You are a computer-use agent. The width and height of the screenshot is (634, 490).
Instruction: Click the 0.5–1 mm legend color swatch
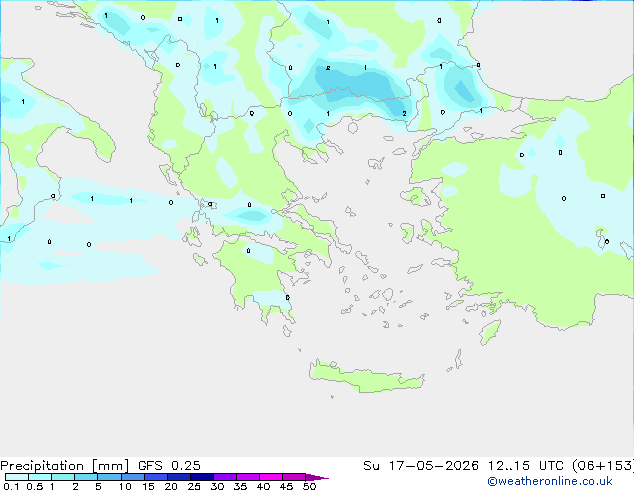[x=40, y=477]
